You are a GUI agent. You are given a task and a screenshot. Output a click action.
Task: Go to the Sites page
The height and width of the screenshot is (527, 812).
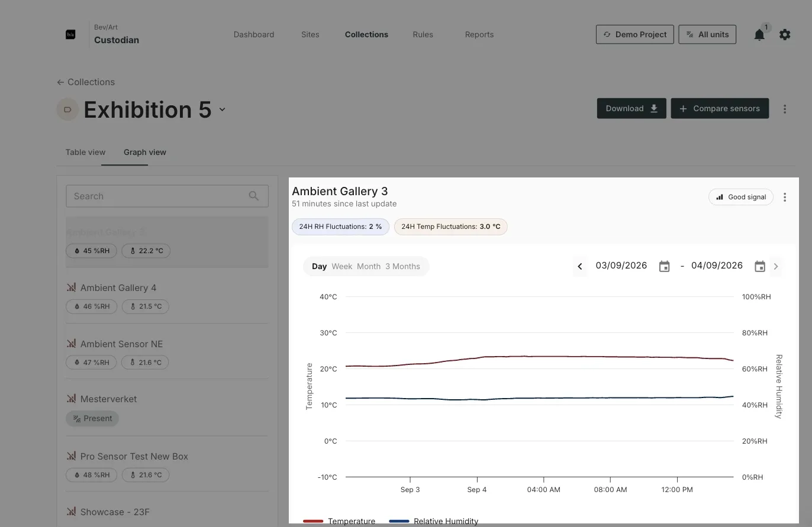click(310, 34)
